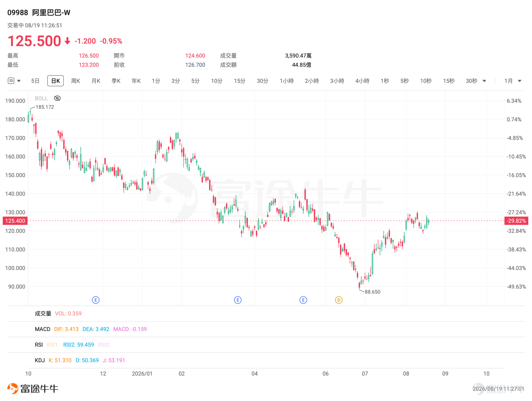Click the RSI indicator label
The height and width of the screenshot is (401, 532).
39,345
